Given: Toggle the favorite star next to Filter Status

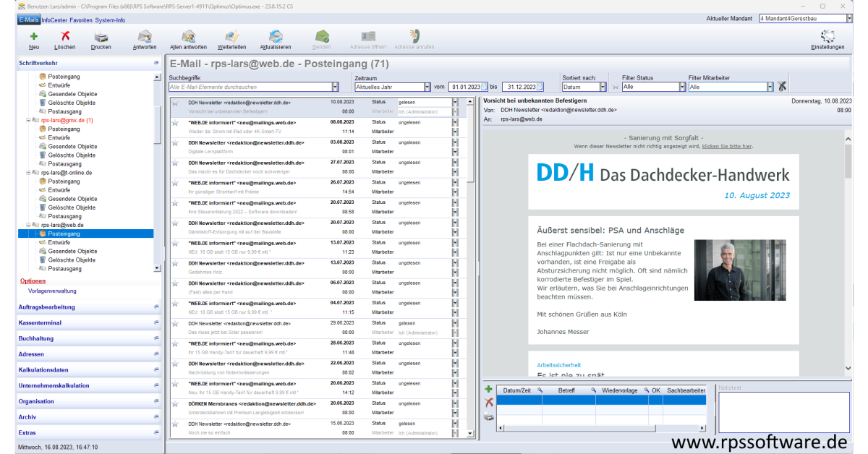Looking at the screenshot, I should pos(616,87).
